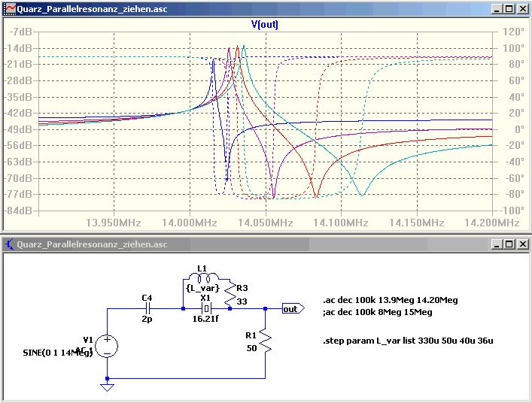
Task: Click the -7dB magnitude axis label
Action: tap(20, 32)
